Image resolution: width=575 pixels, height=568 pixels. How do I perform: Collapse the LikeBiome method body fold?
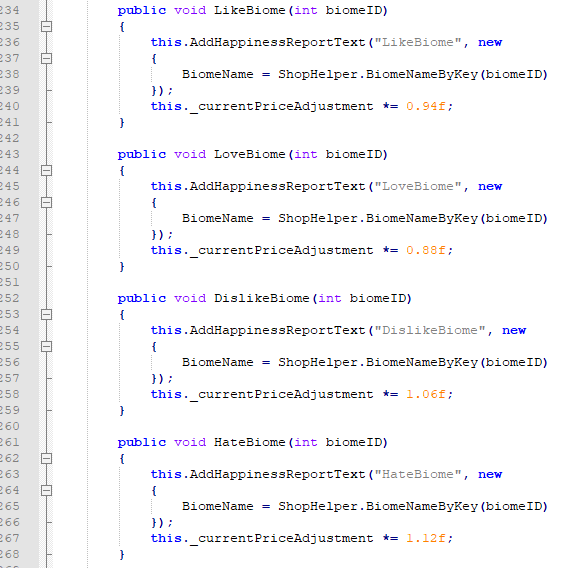click(x=47, y=26)
